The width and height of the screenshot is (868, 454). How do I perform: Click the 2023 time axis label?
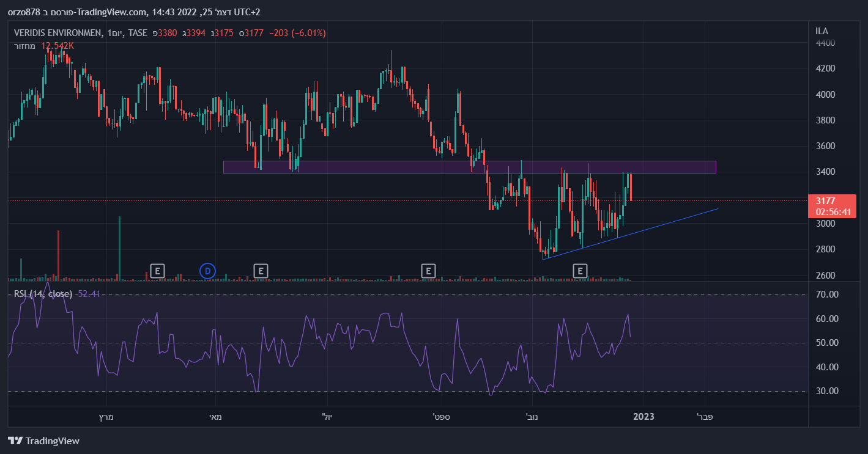[644, 417]
